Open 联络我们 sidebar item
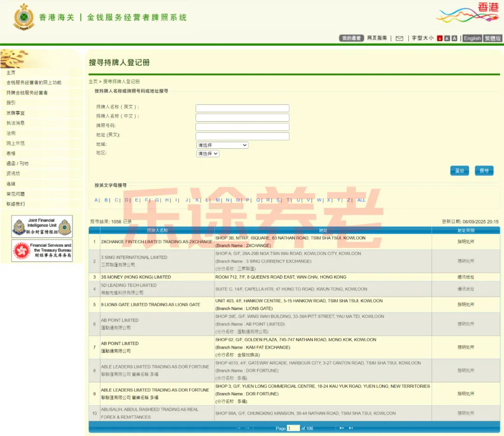504x436 pixels. pyautogui.click(x=15, y=204)
